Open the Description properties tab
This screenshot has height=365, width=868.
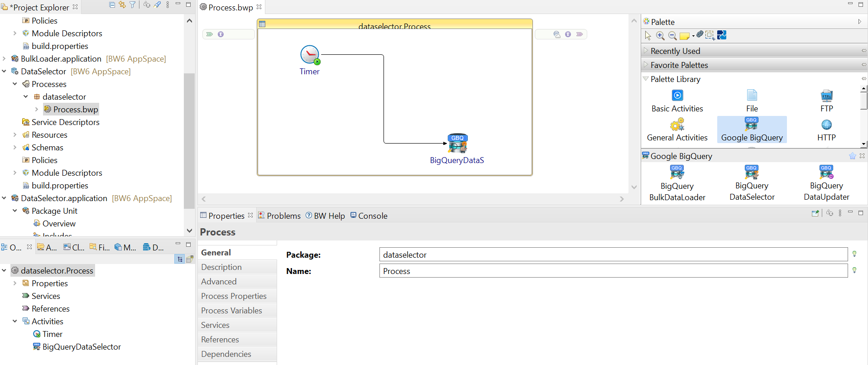(237, 267)
